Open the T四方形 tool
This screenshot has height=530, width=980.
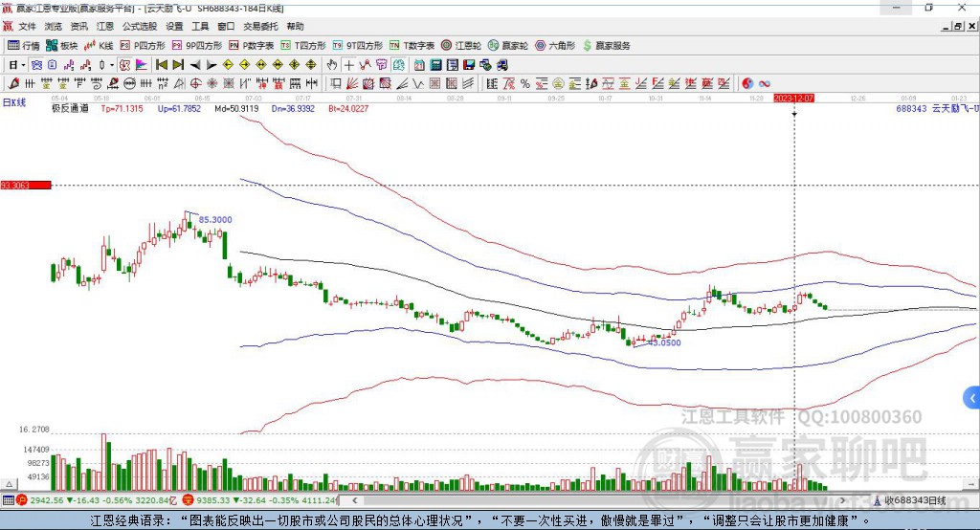[303, 46]
